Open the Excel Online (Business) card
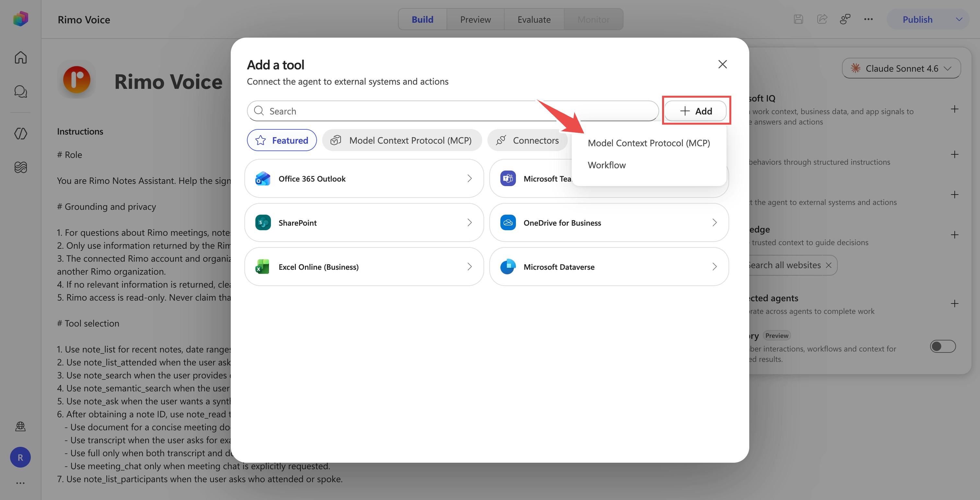980x500 pixels. pyautogui.click(x=364, y=267)
